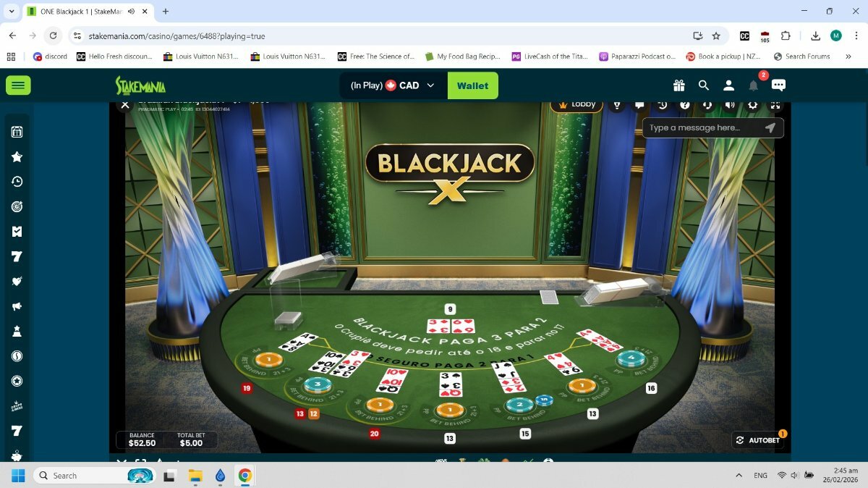The height and width of the screenshot is (488, 868).
Task: Expand the bookmarks bar overflow chevron
Action: tap(848, 56)
